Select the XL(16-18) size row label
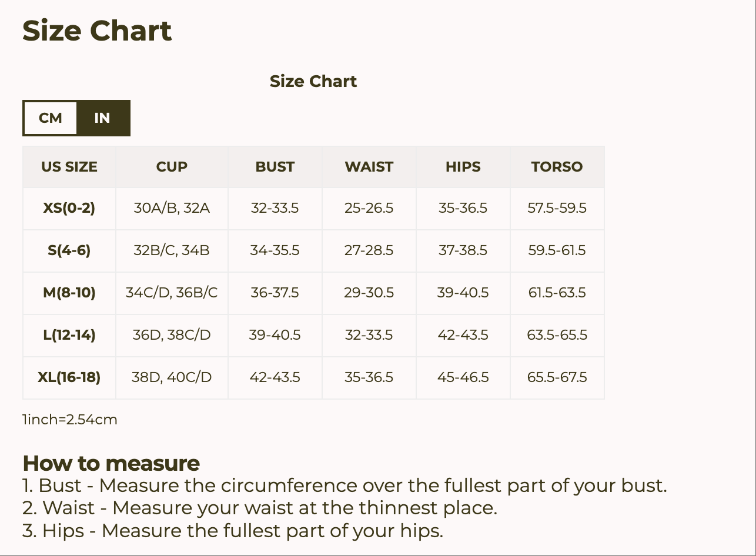 pyautogui.click(x=69, y=377)
